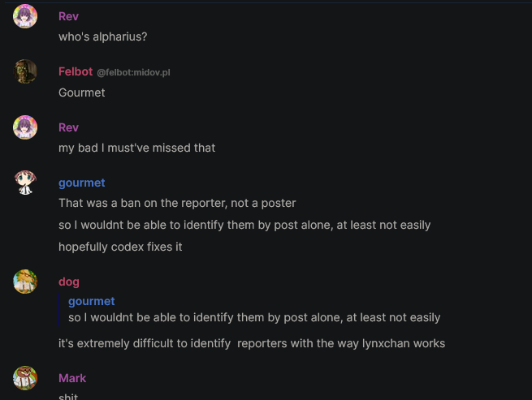Open the Mark username

tap(72, 378)
